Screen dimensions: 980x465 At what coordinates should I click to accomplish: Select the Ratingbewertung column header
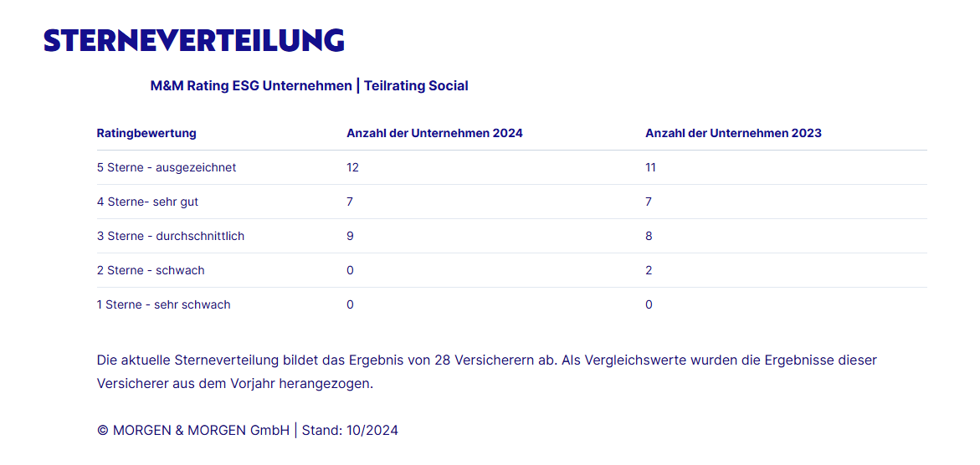coord(146,133)
